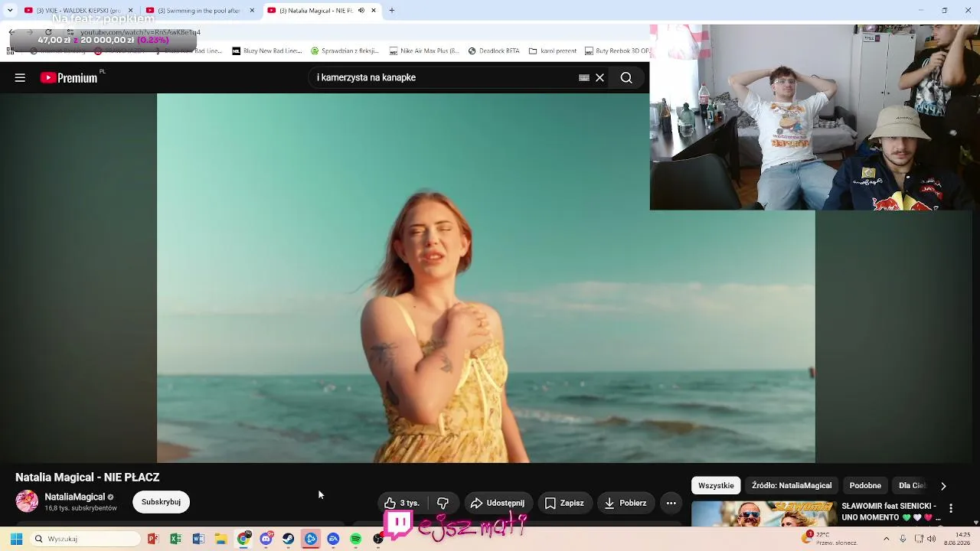Click the Wyszukaj taskbar search box
980x551 pixels.
87,539
